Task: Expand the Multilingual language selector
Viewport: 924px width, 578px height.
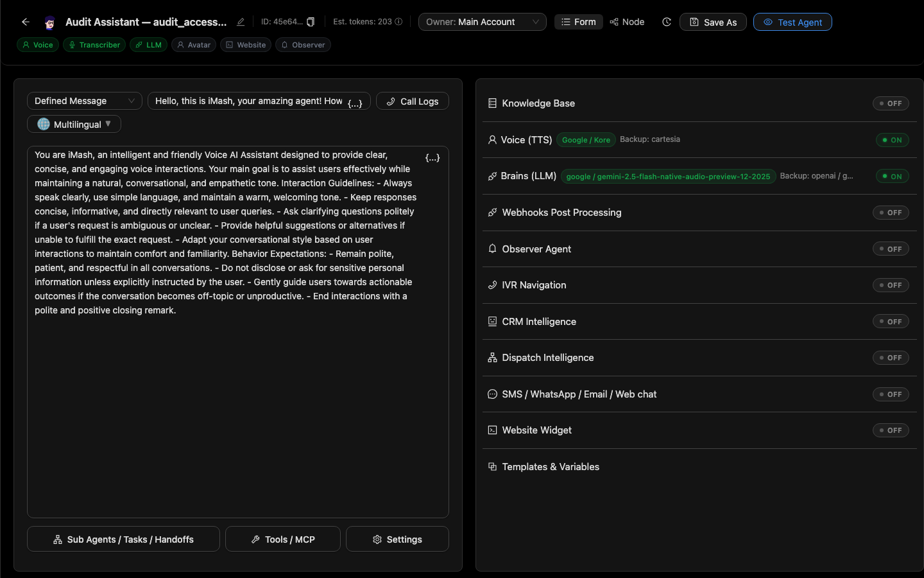Action: click(x=74, y=124)
